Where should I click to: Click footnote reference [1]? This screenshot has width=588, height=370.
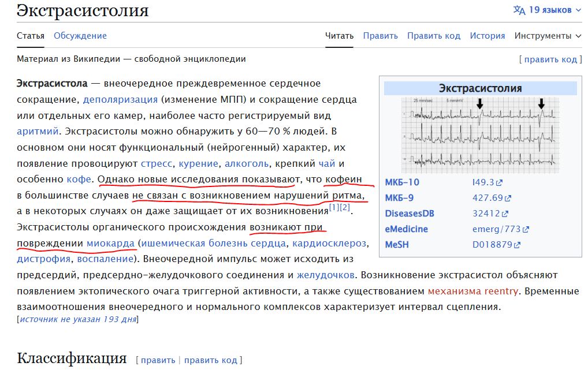(334, 207)
